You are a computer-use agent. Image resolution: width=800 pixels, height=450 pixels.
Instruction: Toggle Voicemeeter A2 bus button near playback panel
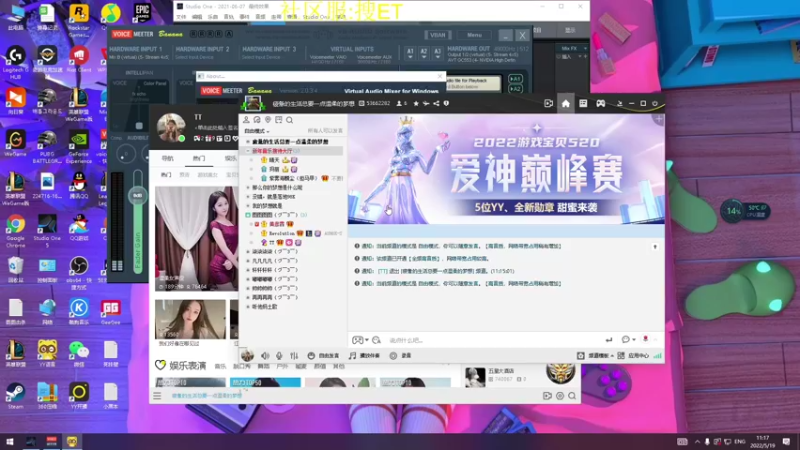pyautogui.click(x=515, y=88)
